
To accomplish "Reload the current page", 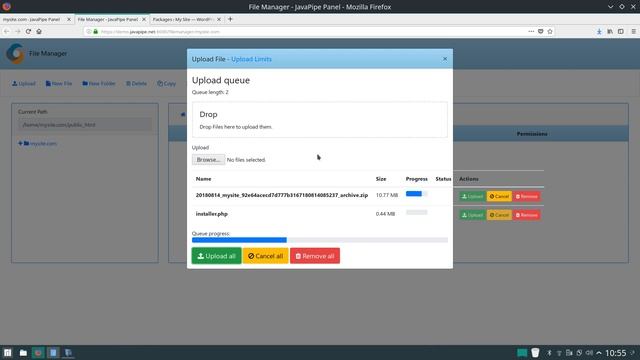I will click(28, 31).
